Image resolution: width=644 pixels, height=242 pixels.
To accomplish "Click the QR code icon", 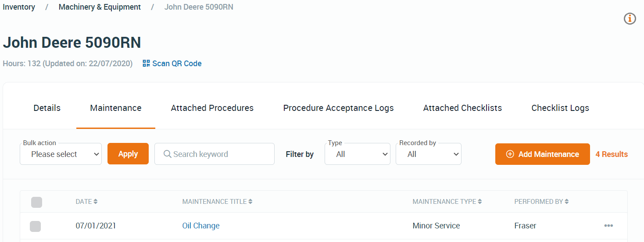I will (147, 64).
